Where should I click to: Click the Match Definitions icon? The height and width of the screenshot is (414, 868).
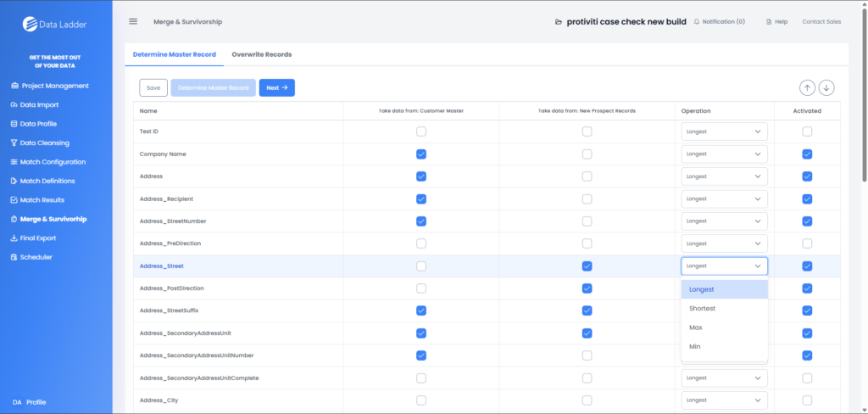pos(14,181)
